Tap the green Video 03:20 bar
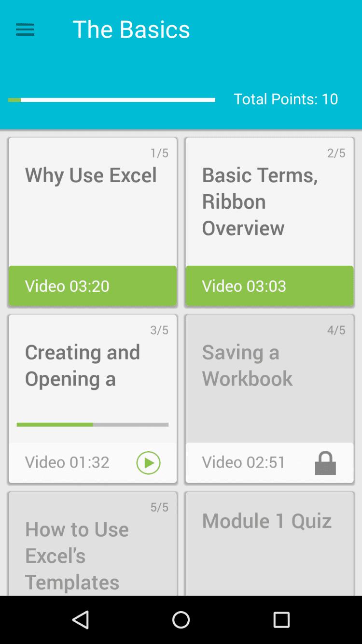362x644 pixels. click(93, 286)
